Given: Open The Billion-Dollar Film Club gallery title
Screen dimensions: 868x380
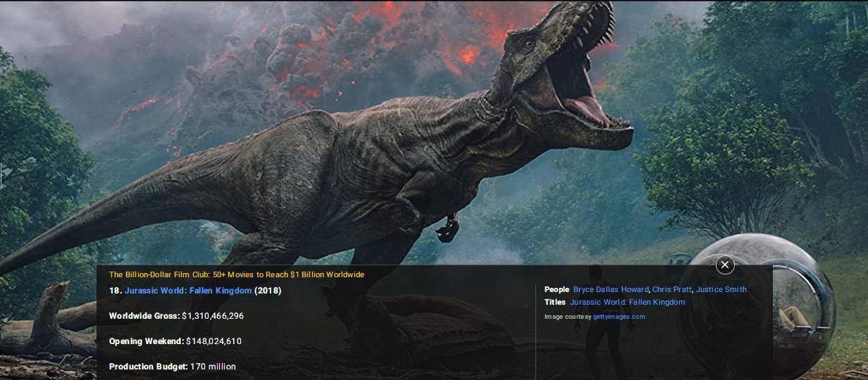Looking at the screenshot, I should 237,274.
